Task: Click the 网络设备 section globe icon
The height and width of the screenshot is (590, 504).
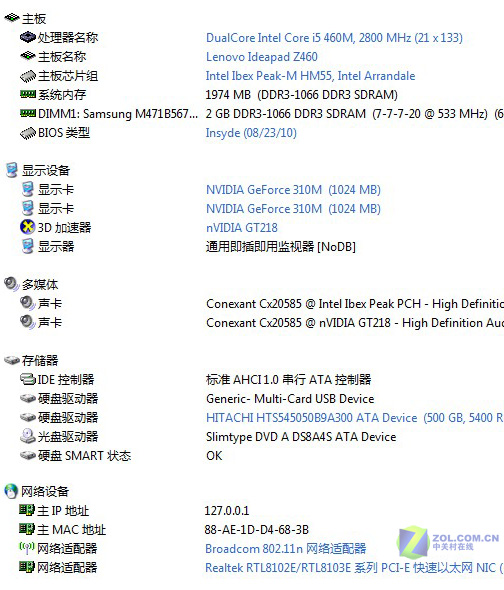Action: tap(11, 491)
